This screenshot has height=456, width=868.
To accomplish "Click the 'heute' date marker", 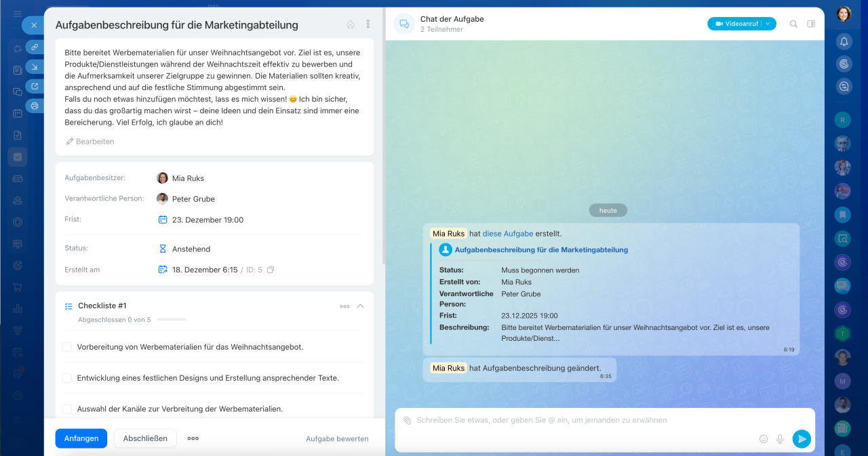I will (x=608, y=211).
